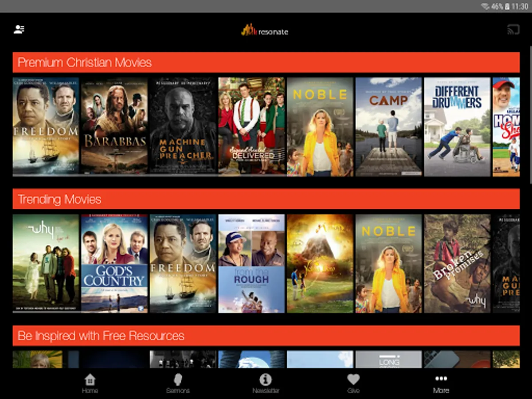
Task: Open the user profile icon
Action: (x=19, y=30)
